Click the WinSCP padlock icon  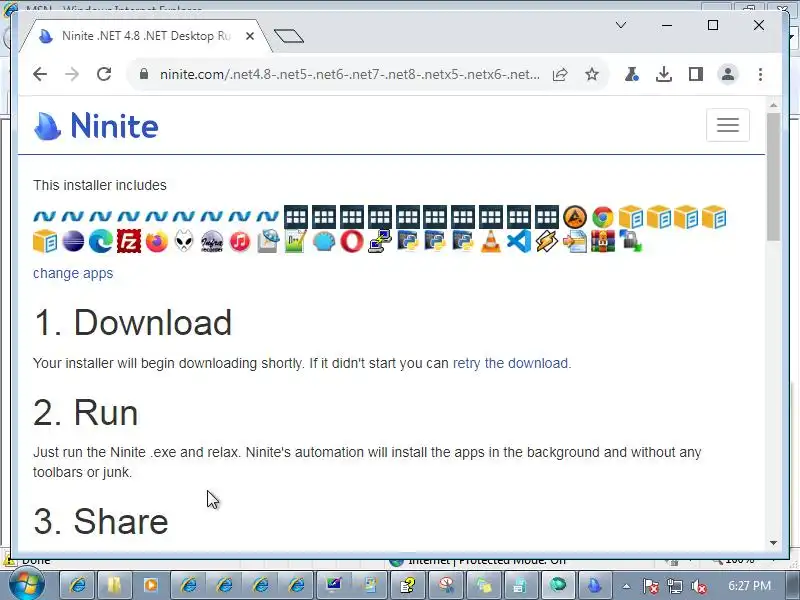click(x=631, y=241)
